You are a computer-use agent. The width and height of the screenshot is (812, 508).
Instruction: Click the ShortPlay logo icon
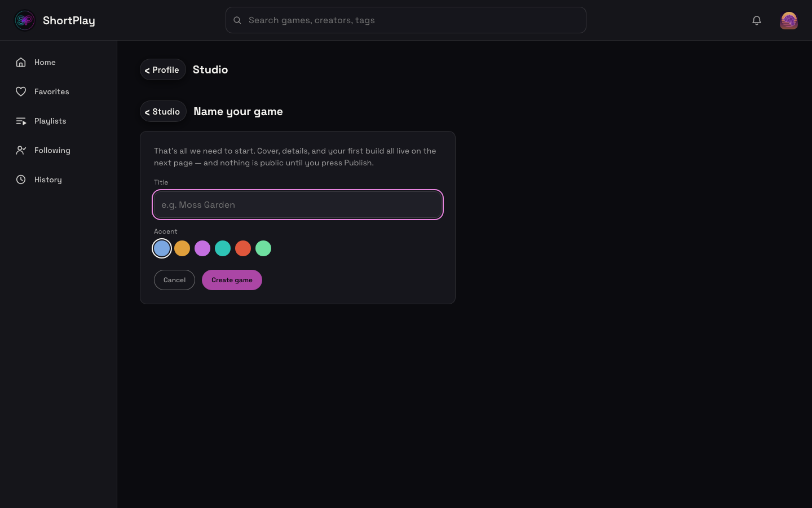click(25, 20)
